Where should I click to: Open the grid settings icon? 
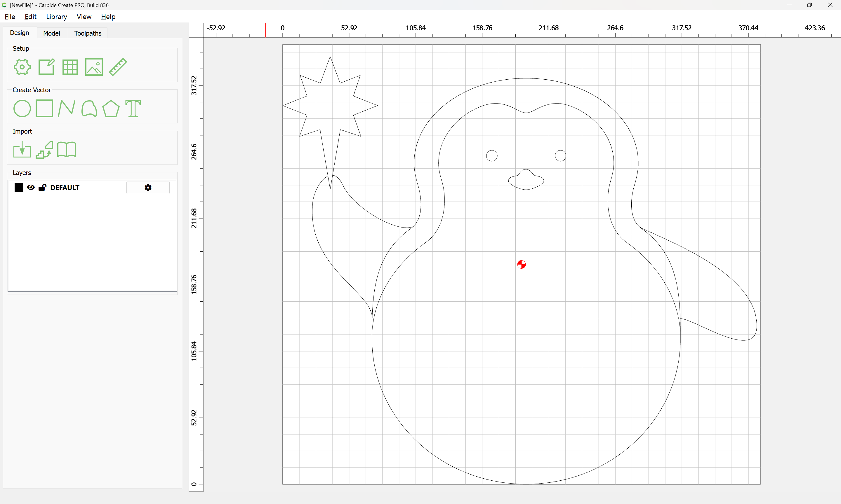[70, 67]
